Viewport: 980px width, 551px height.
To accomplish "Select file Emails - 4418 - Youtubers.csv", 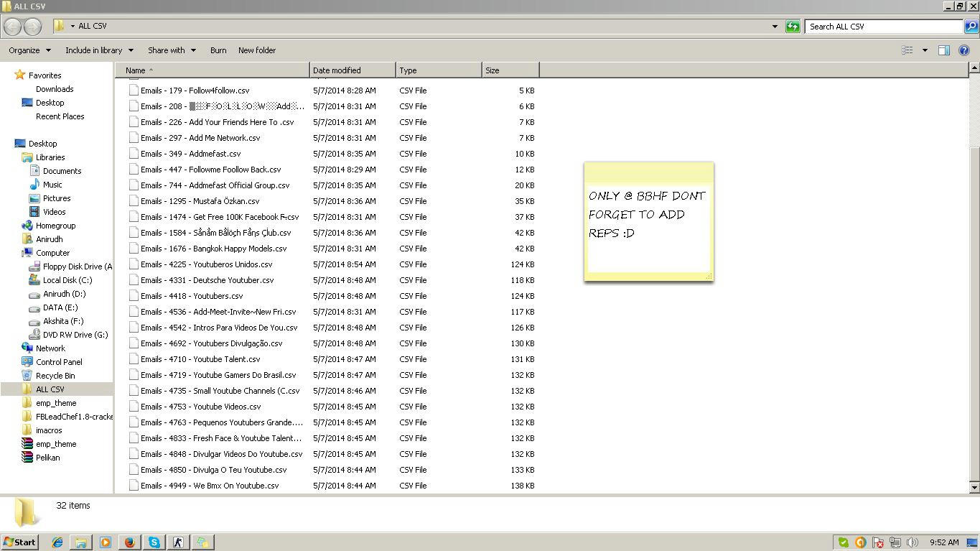I will (192, 296).
